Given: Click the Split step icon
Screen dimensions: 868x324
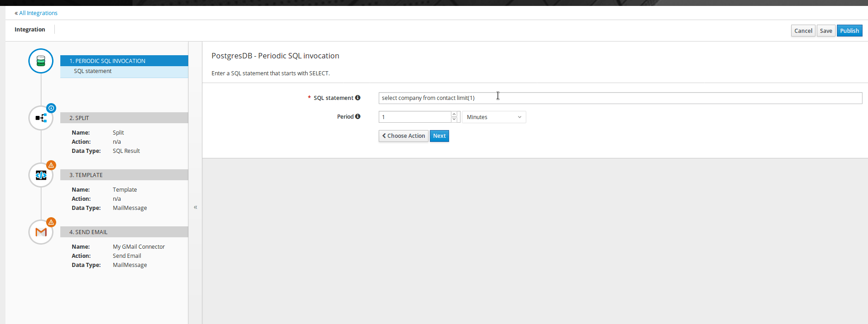Looking at the screenshot, I should click(41, 118).
